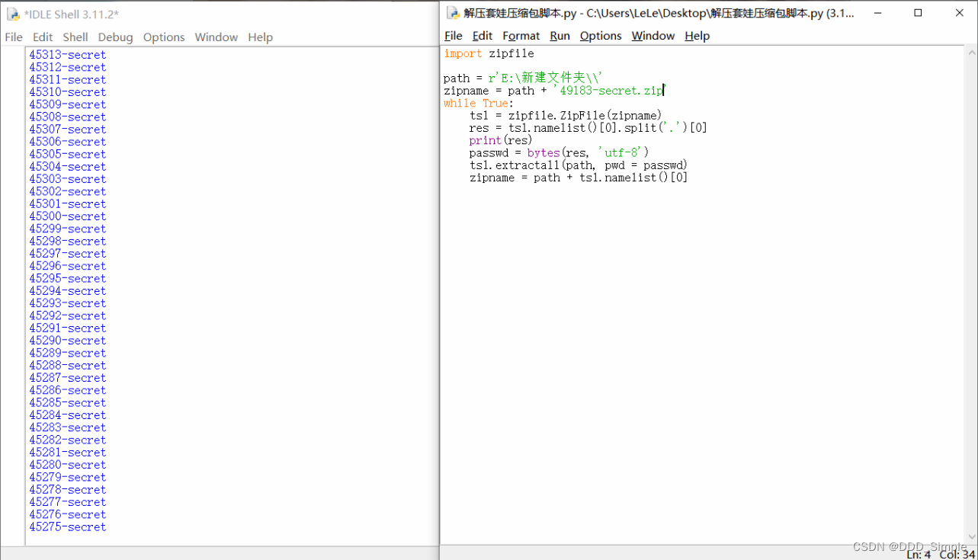Click editor scrollbar down arrow
The height and width of the screenshot is (560, 978).
pyautogui.click(x=971, y=537)
